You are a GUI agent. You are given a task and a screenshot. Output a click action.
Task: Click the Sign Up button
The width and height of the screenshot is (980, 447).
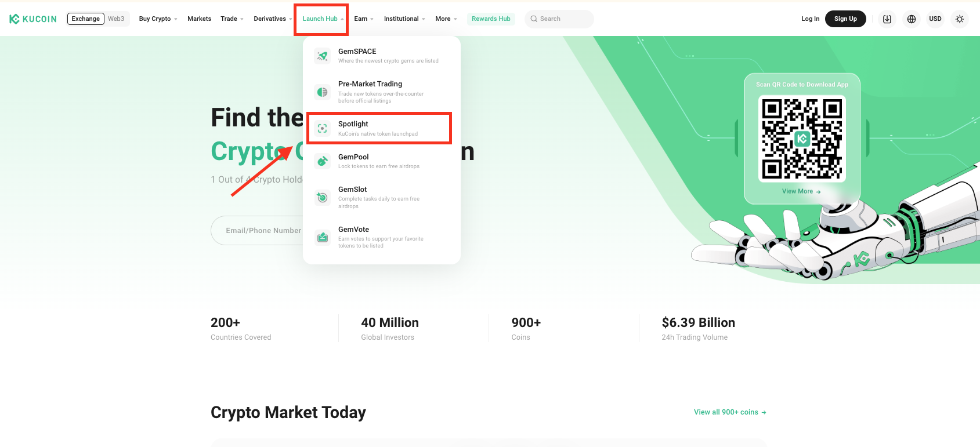845,19
